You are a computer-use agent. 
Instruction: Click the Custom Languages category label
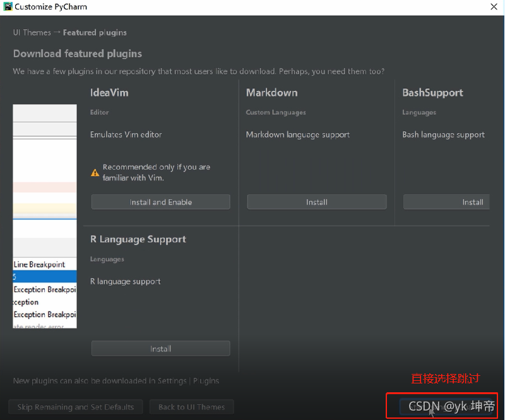point(276,112)
